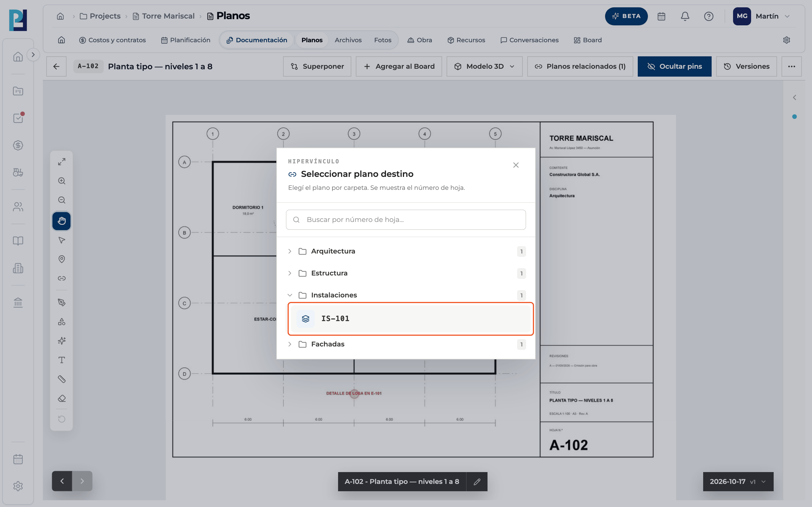This screenshot has height=507, width=812.
Task: Select the IS-101 sheet
Action: [410, 319]
